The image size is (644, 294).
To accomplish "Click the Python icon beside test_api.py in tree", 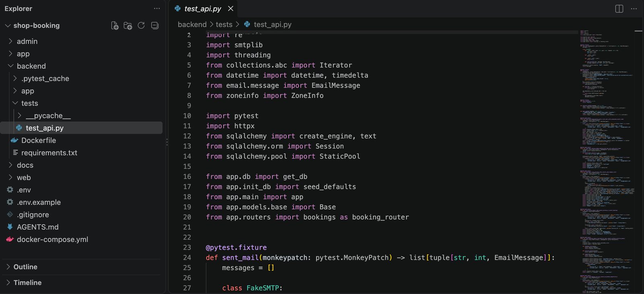I will (x=19, y=128).
